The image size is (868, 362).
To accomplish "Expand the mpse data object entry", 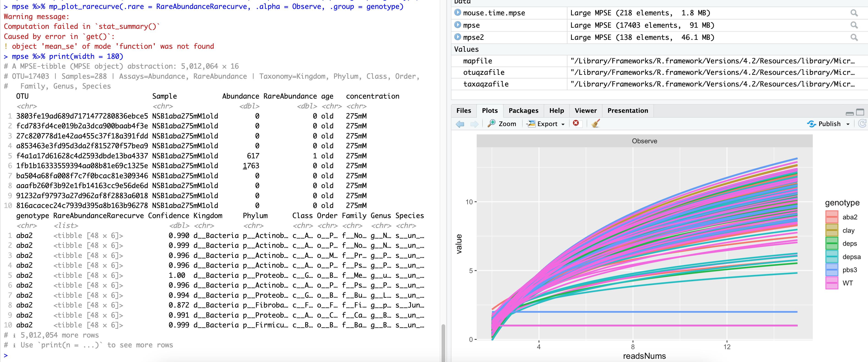I will pyautogui.click(x=458, y=25).
